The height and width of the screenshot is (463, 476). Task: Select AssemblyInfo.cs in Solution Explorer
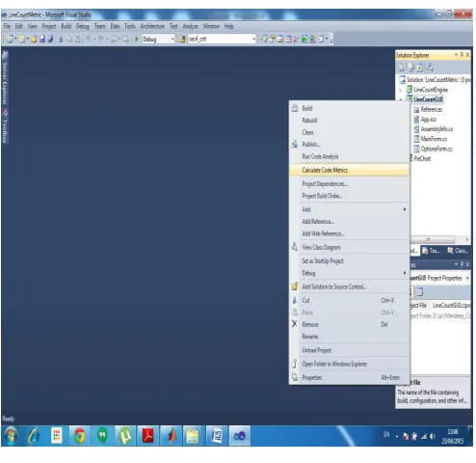point(436,129)
